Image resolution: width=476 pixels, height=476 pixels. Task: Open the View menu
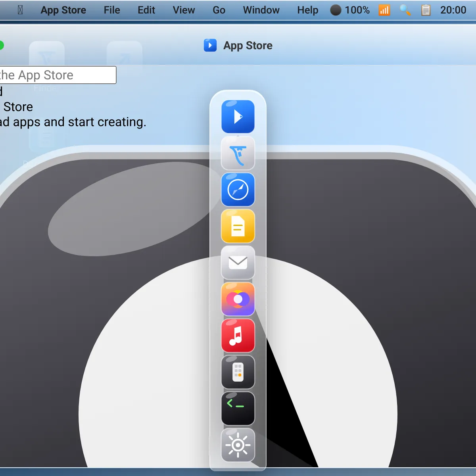[x=184, y=10]
